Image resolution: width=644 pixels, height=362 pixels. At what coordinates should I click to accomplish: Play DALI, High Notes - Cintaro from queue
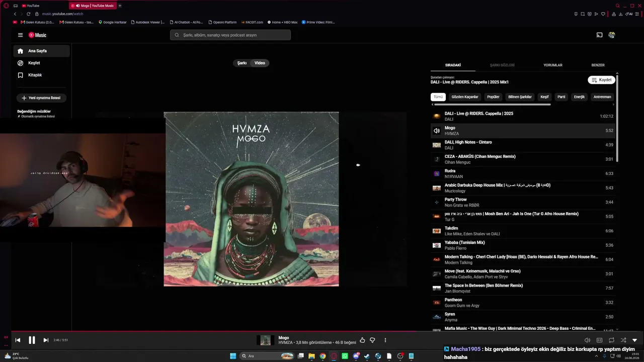523,145
